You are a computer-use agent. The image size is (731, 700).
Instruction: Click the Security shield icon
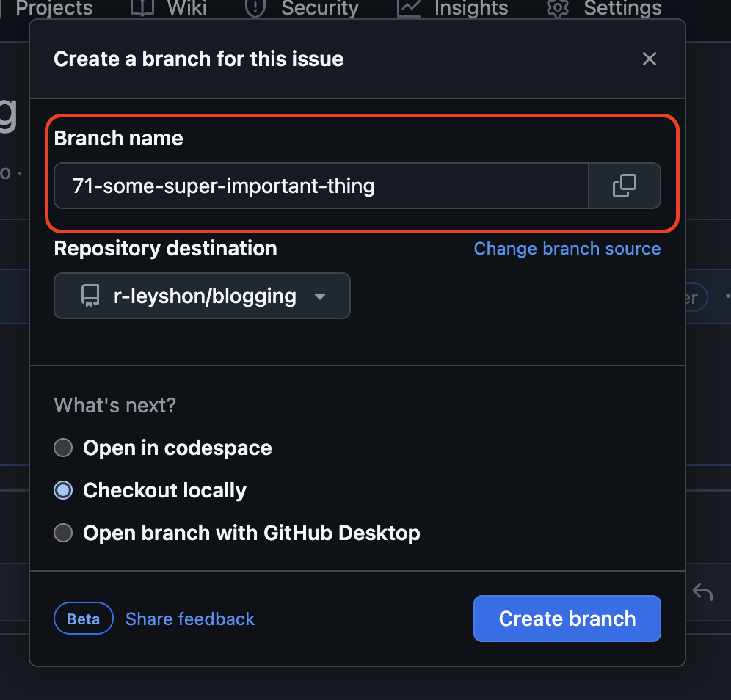click(255, 7)
